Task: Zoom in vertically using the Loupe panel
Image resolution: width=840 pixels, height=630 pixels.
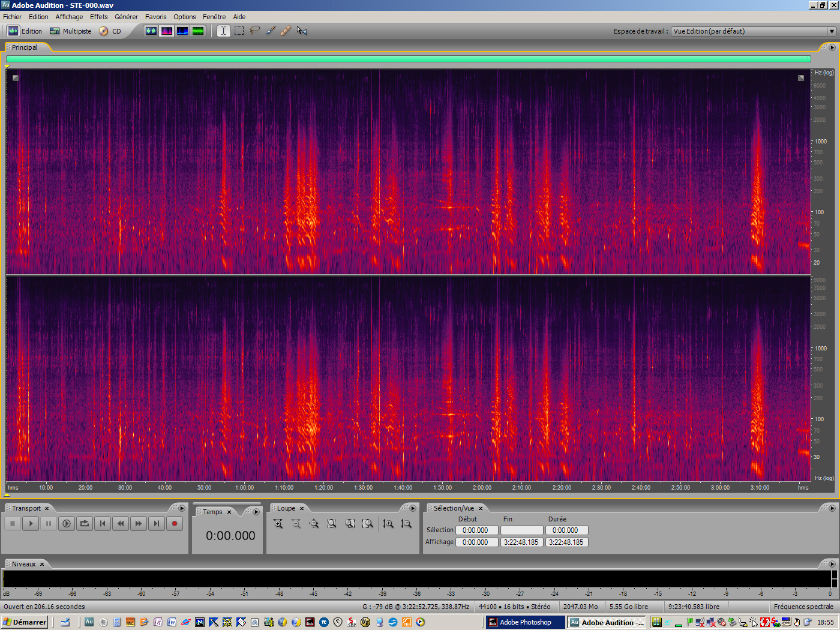Action: [x=388, y=523]
